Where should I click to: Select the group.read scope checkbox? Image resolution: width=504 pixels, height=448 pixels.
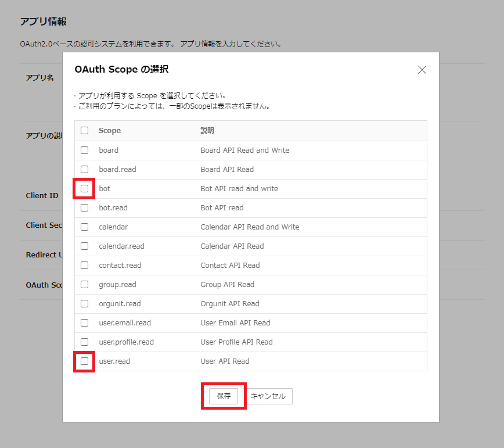tap(85, 284)
